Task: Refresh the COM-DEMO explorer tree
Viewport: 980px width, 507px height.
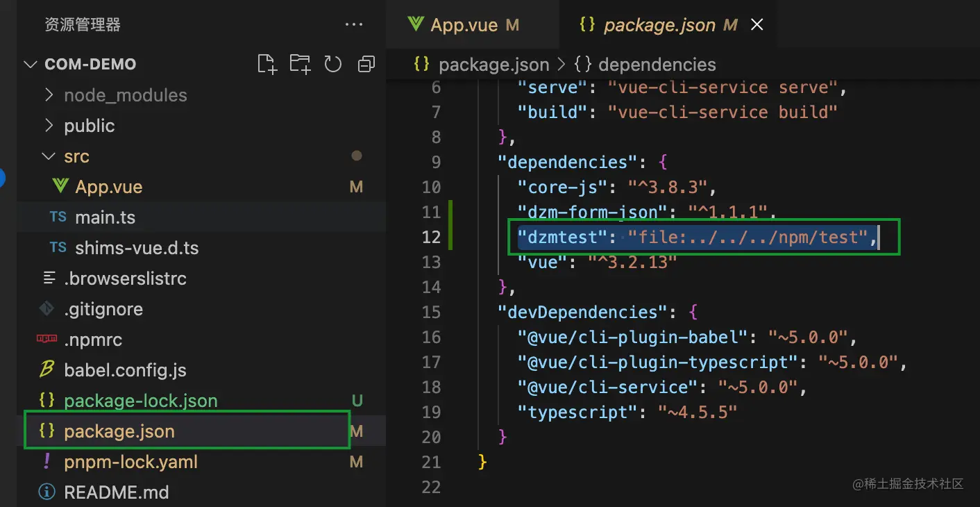Action: click(333, 64)
